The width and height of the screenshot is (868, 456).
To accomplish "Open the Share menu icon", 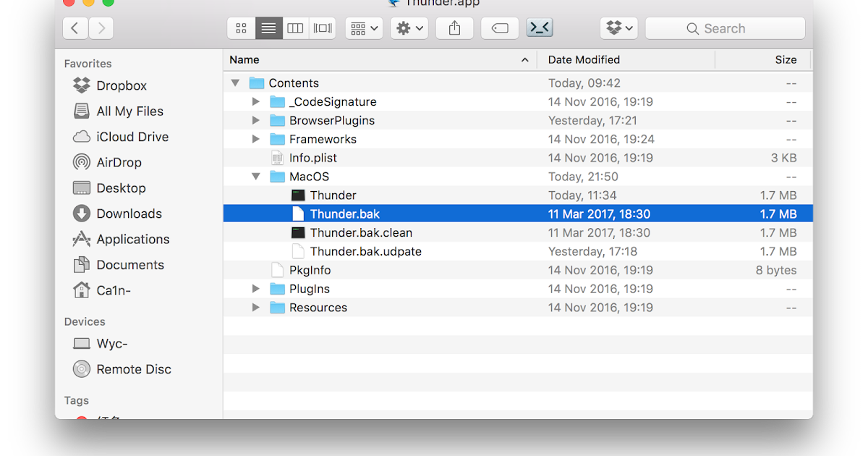I will coord(454,28).
